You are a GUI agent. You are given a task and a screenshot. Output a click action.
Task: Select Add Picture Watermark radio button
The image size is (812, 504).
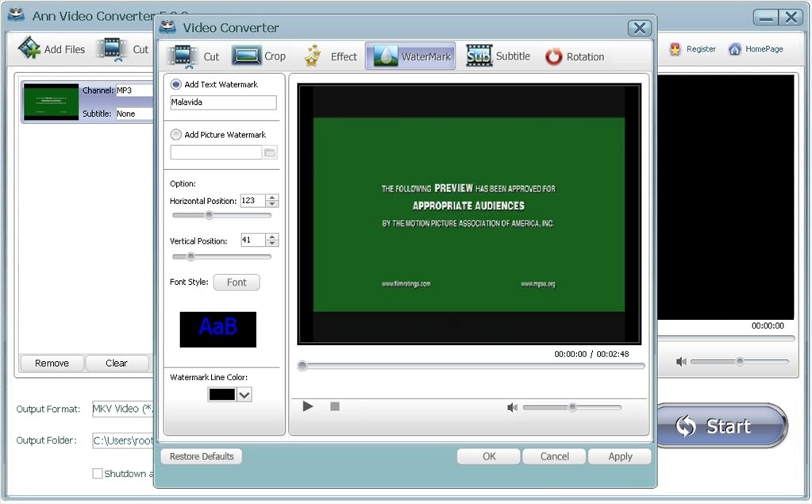[176, 135]
